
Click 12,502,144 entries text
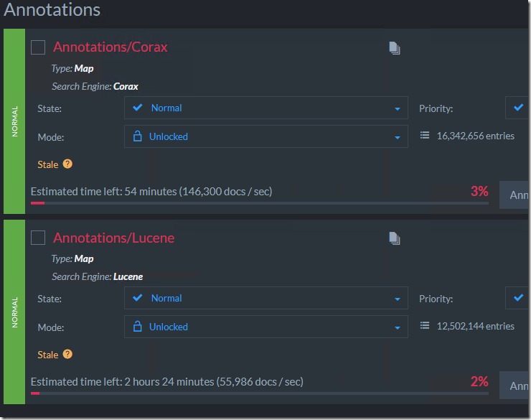point(476,326)
